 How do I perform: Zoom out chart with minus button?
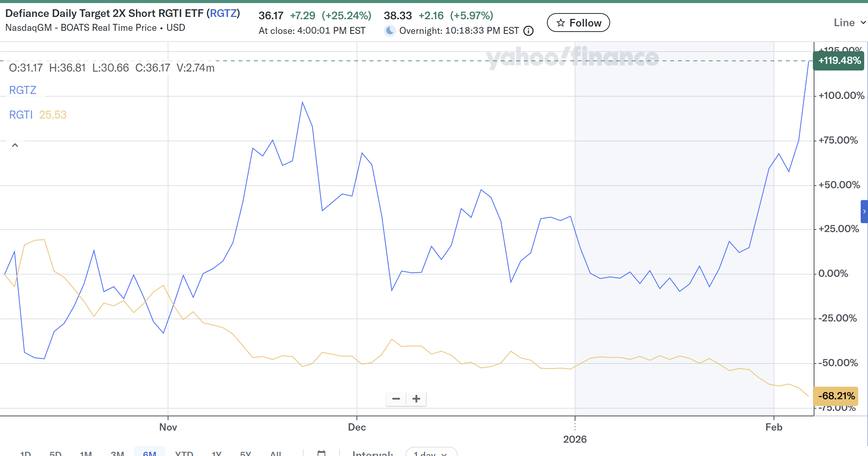coord(396,399)
